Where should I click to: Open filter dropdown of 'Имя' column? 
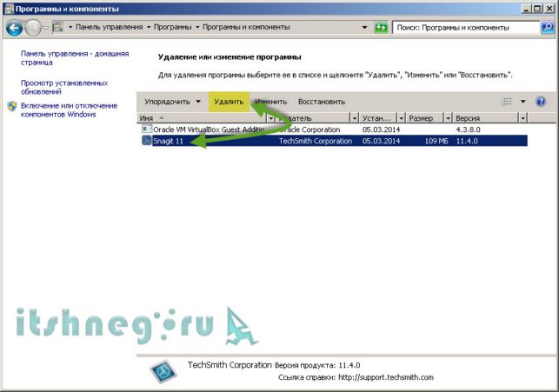(271, 118)
